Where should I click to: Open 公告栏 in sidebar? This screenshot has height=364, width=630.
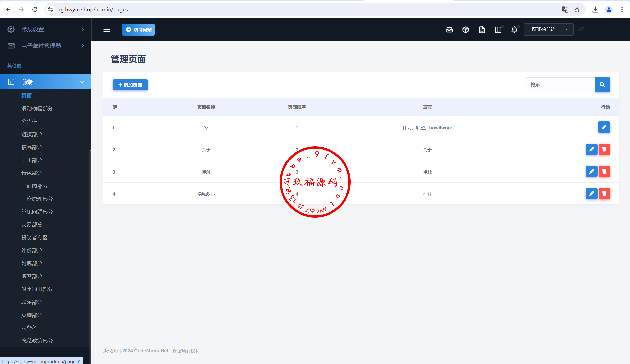29,121
